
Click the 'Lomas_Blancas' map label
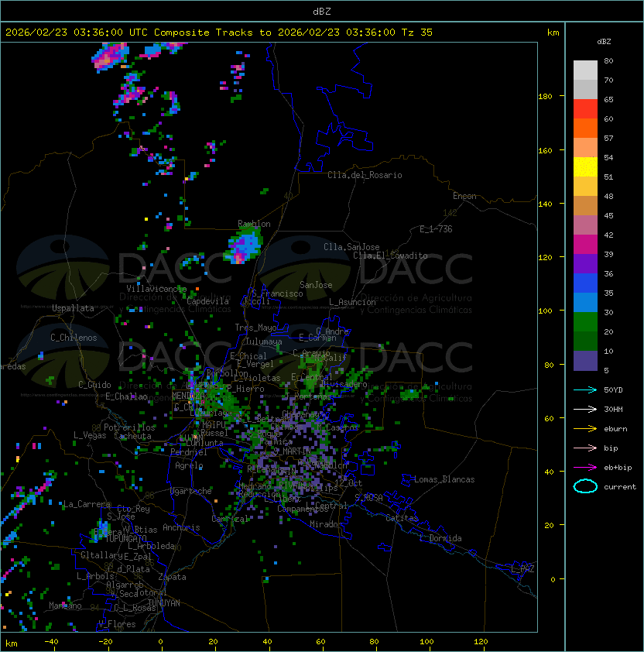pos(444,479)
